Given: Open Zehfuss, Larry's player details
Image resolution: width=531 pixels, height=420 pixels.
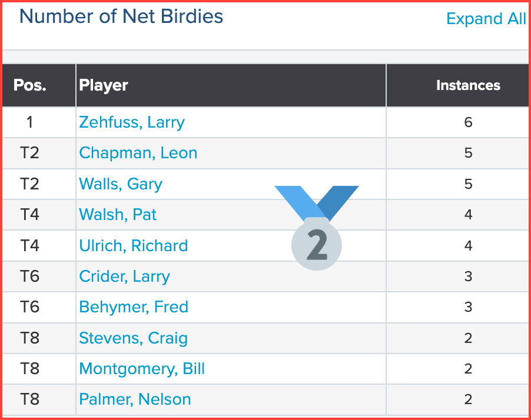Looking at the screenshot, I should pos(131,122).
